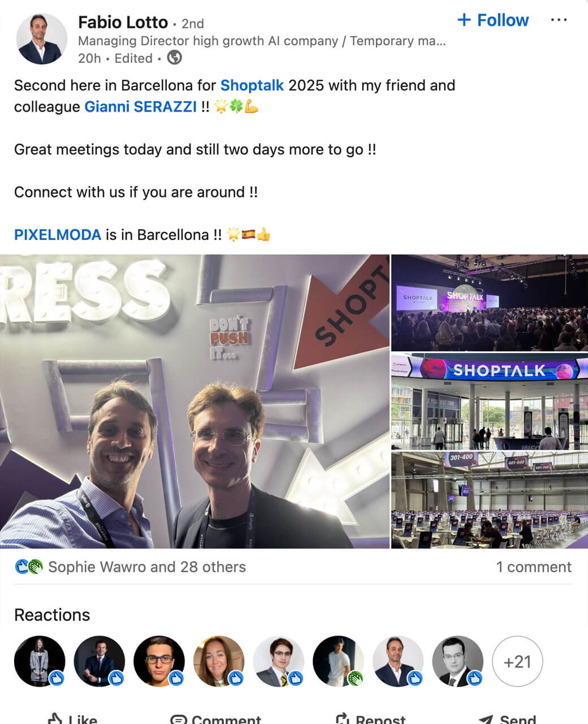Click the Comment speech bubble icon
Viewport: 588px width, 724px height.
click(x=179, y=719)
